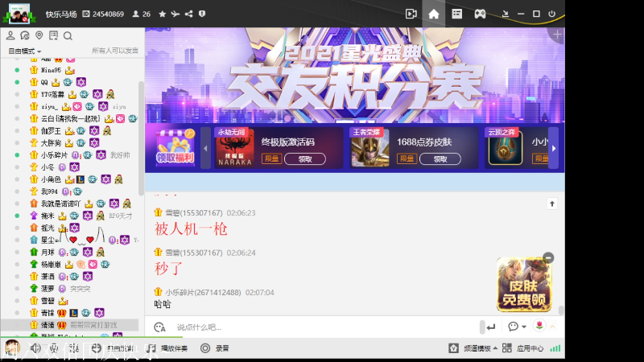The width and height of the screenshot is (644, 362).
Task: Open the 自由模式 mode dropdown
Action: 25,51
